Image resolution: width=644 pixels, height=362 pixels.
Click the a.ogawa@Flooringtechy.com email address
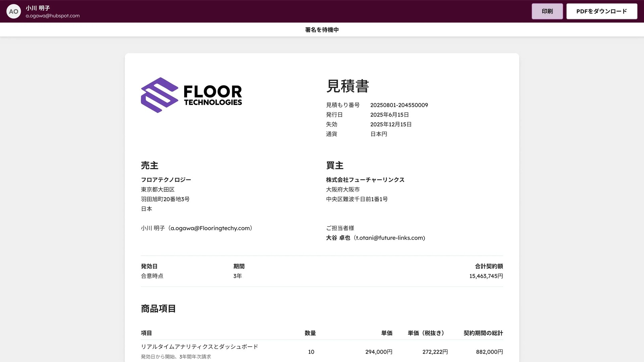pyautogui.click(x=211, y=228)
